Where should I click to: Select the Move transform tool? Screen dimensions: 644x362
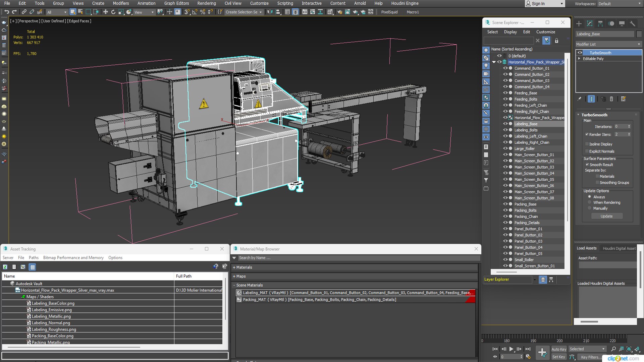pyautogui.click(x=105, y=12)
